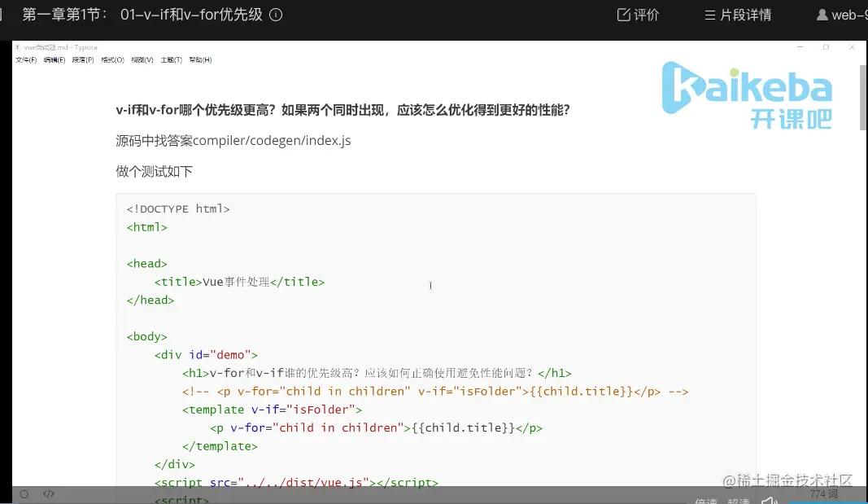Click the list icon beside 片段详情

(x=709, y=15)
